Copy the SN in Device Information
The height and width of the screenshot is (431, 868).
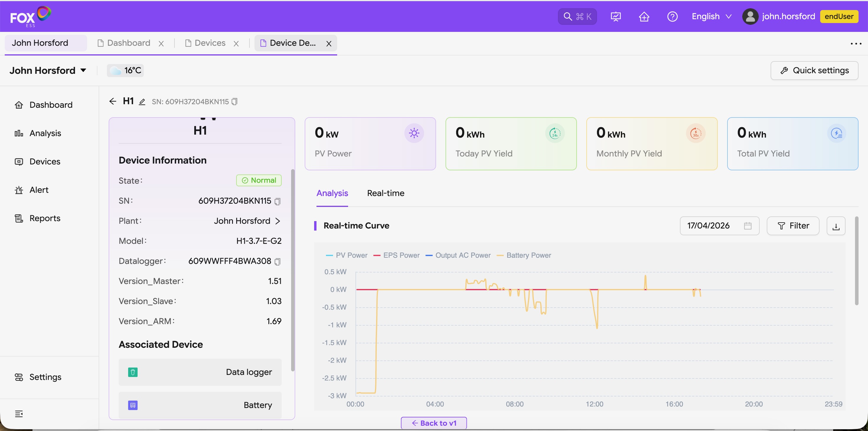pos(277,202)
